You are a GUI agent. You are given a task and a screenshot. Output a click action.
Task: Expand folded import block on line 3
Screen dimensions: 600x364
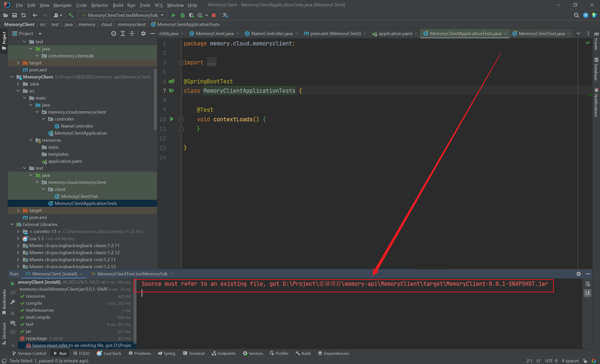[181, 63]
